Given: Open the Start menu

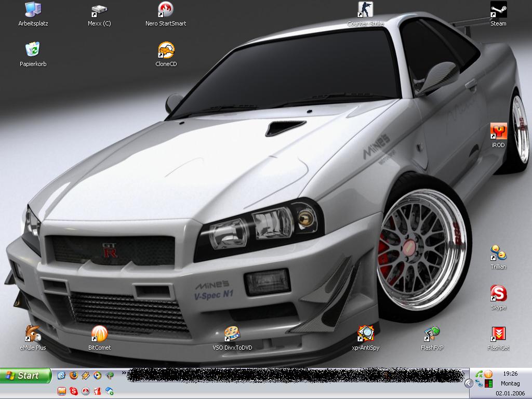Looking at the screenshot, I should tap(25, 376).
